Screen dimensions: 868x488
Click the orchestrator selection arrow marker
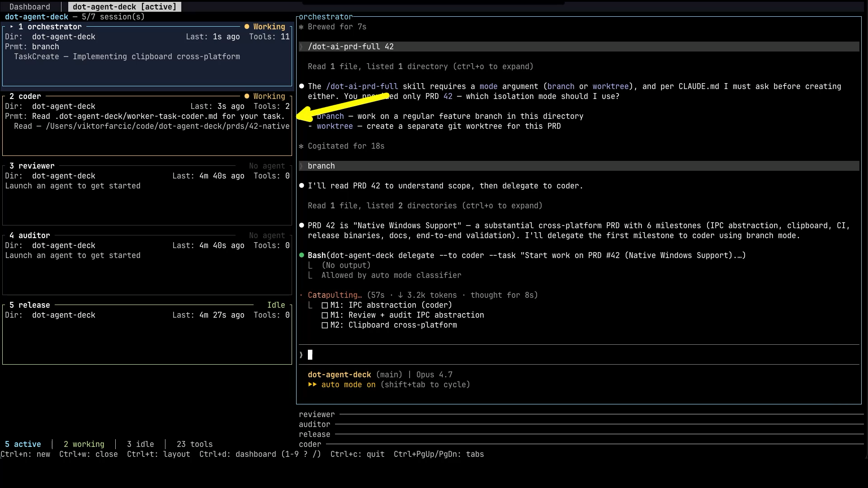point(12,27)
